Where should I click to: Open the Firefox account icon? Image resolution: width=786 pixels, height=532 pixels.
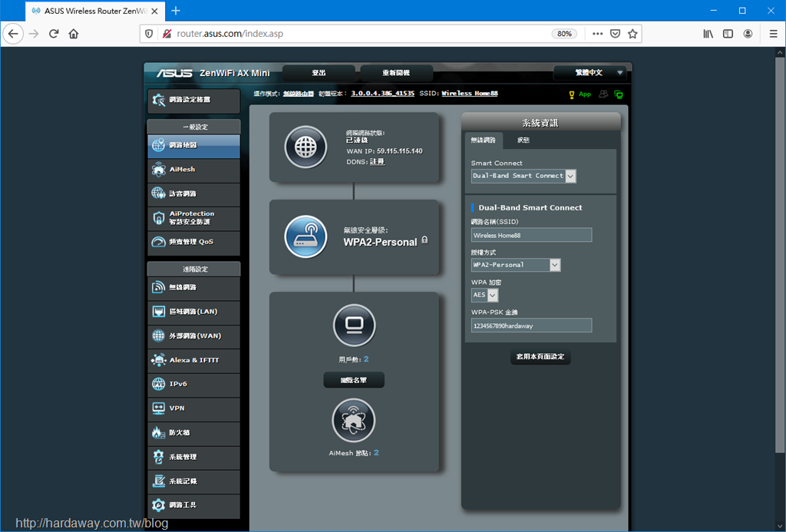click(x=748, y=34)
